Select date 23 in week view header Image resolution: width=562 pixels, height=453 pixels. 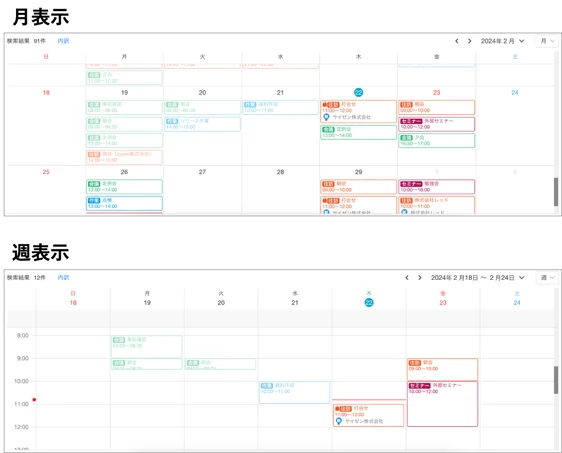[443, 303]
